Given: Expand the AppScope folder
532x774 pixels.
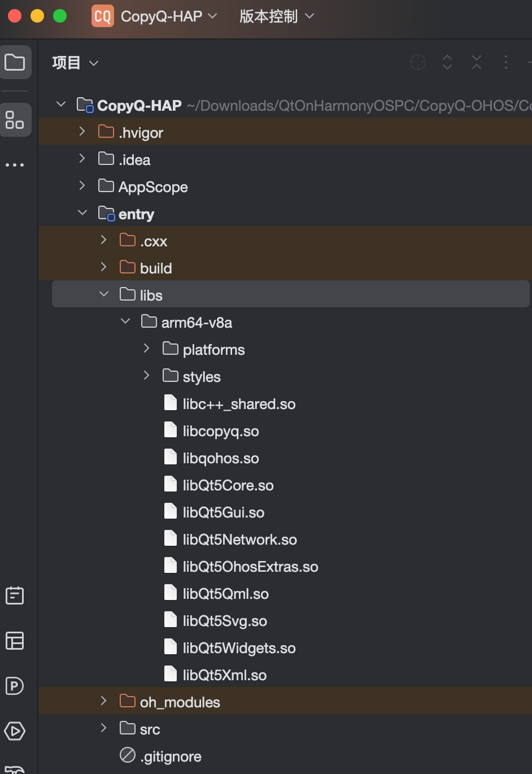Looking at the screenshot, I should pyautogui.click(x=82, y=185).
